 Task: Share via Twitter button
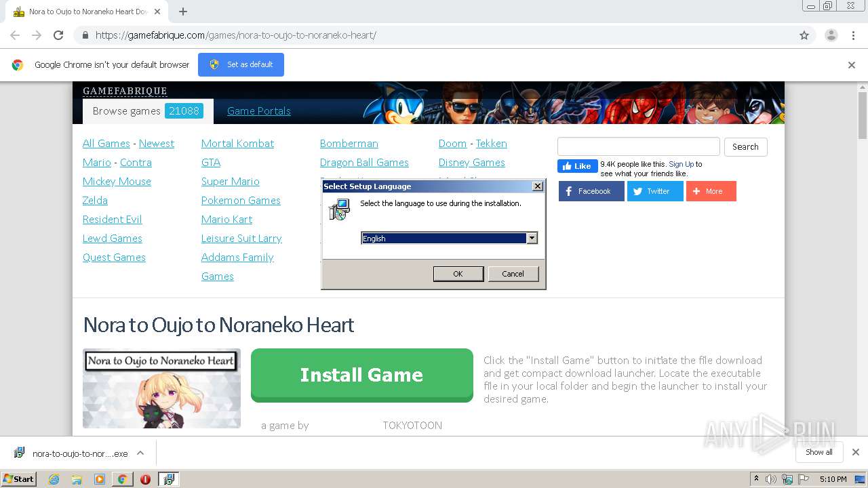[x=655, y=191]
